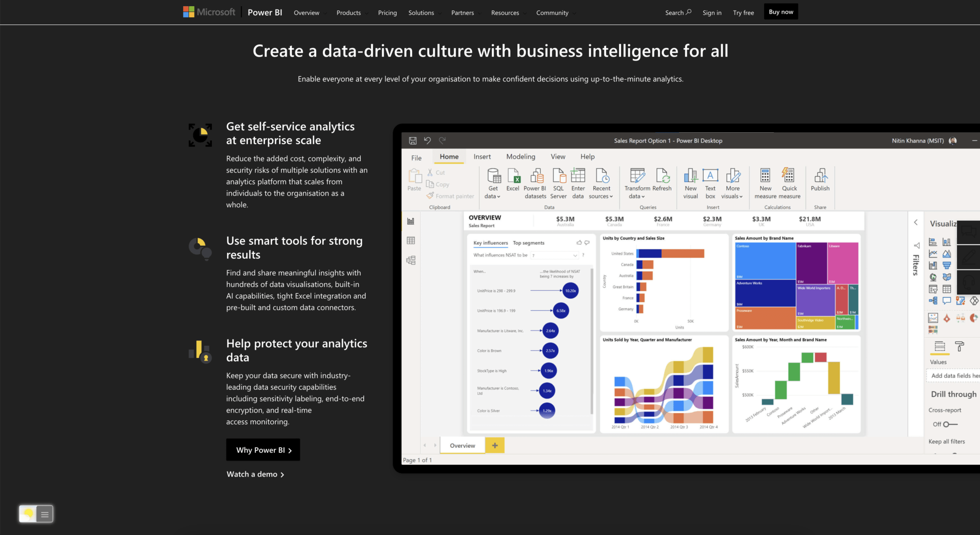Click the Power BI datasets icon
This screenshot has width=980, height=535.
(x=537, y=176)
